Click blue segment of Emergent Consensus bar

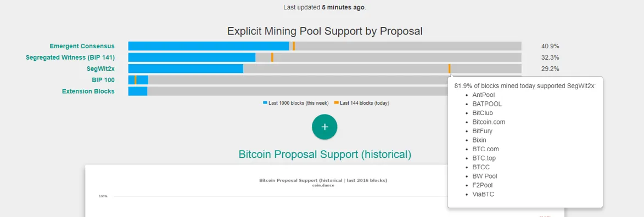coord(208,46)
